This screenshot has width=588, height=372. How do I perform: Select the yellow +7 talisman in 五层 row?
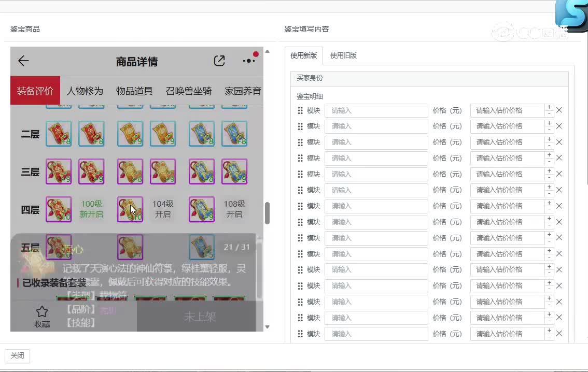click(x=130, y=247)
